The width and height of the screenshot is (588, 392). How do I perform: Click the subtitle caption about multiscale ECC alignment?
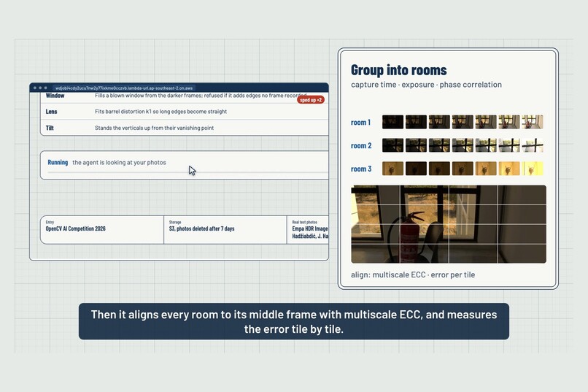(294, 321)
